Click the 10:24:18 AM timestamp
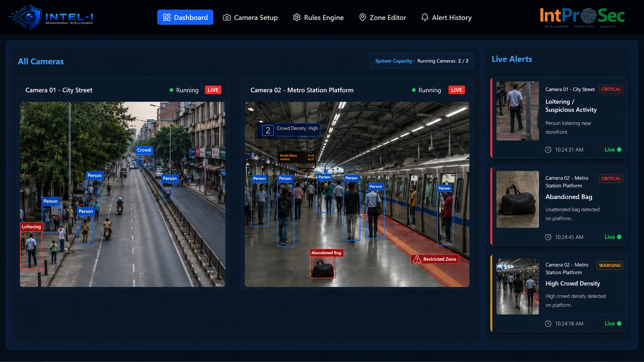This screenshot has height=362, width=644. (569, 324)
